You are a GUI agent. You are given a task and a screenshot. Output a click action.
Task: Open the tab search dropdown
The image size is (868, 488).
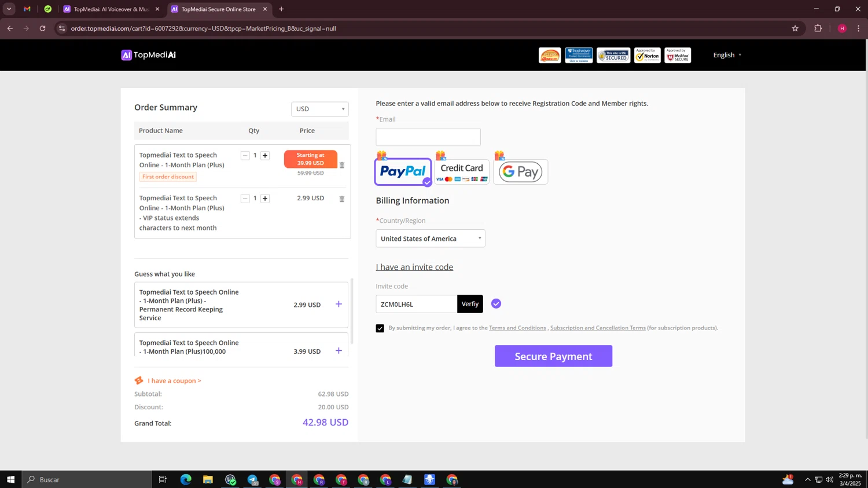9,9
